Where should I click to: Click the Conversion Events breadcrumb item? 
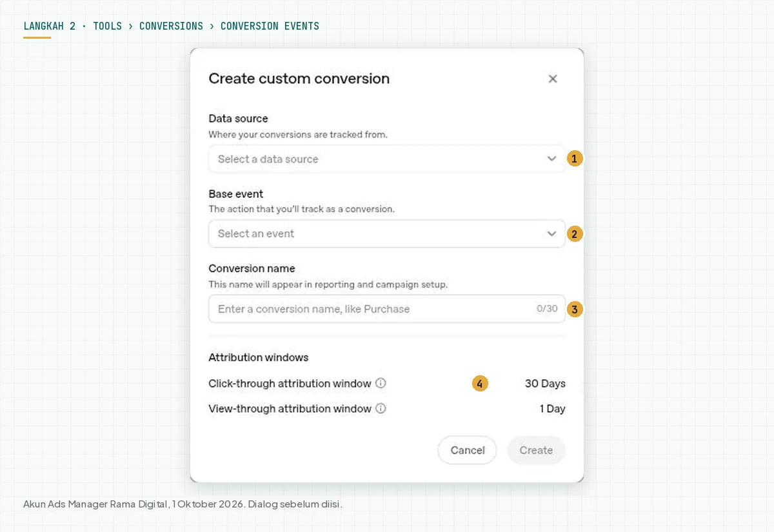(270, 26)
